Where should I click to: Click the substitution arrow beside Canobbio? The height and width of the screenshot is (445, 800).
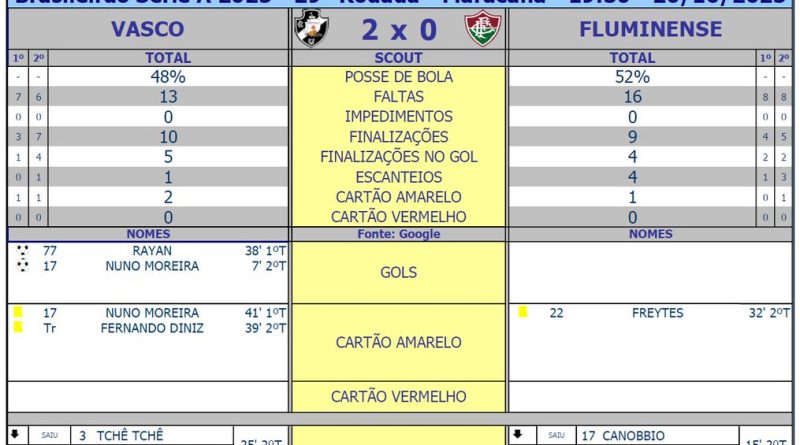tap(517, 435)
